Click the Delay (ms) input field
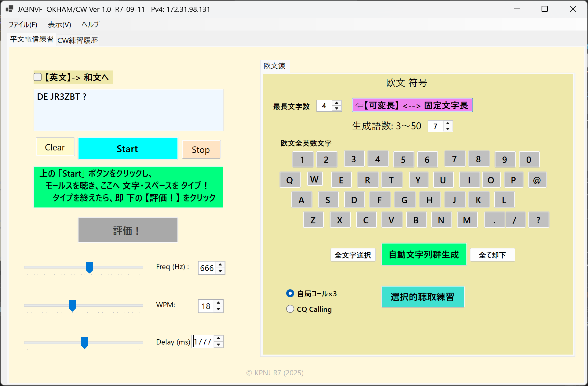 (203, 342)
